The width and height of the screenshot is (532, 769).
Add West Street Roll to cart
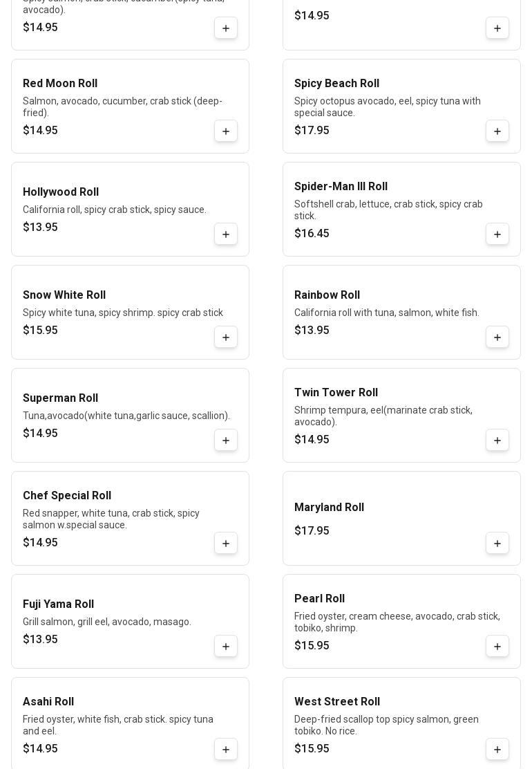(497, 750)
